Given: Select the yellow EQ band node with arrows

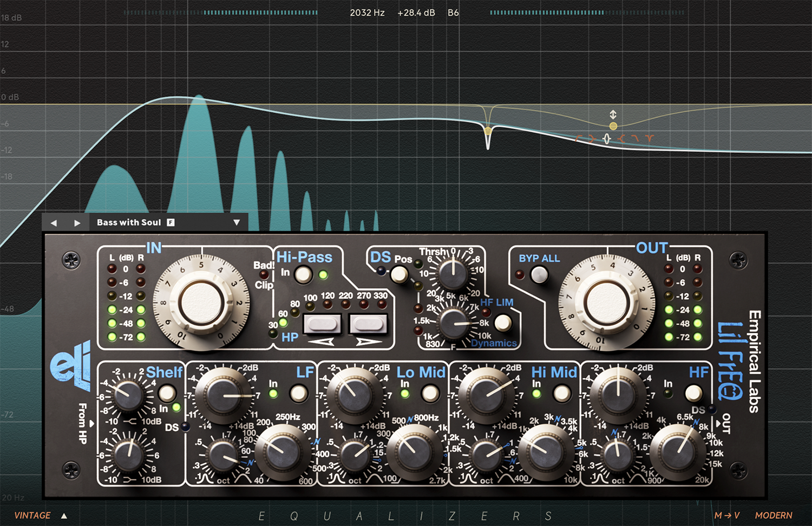Looking at the screenshot, I should (x=613, y=126).
